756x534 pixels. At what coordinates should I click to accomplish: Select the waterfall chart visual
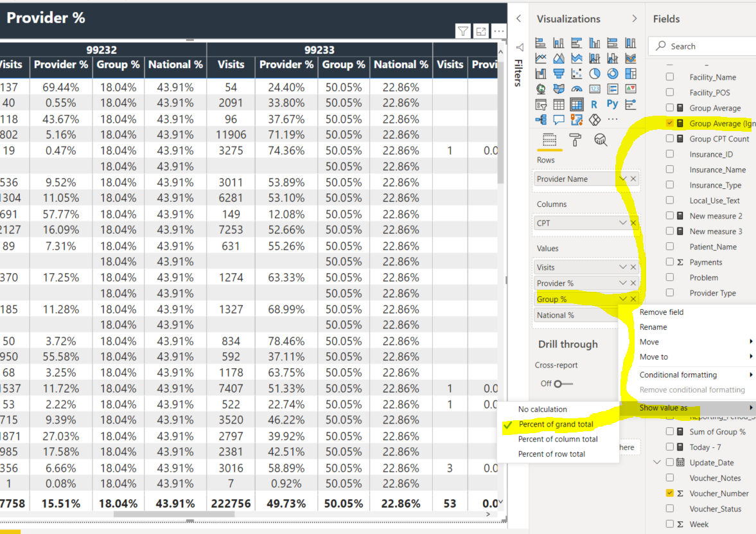coord(540,74)
